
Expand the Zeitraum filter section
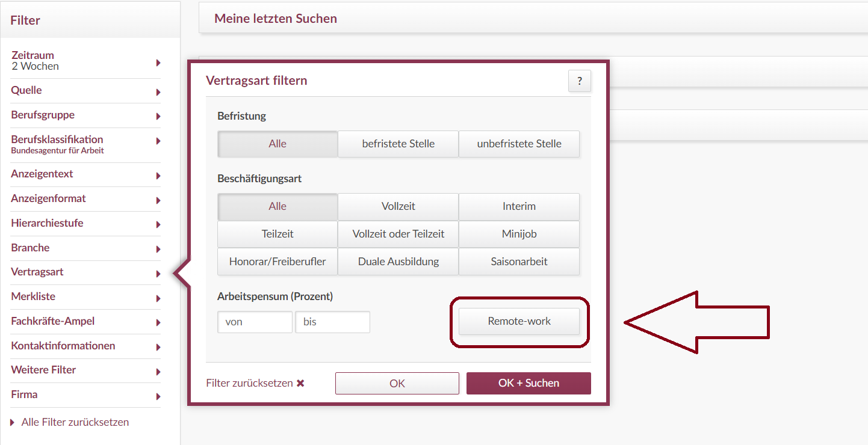click(x=85, y=60)
